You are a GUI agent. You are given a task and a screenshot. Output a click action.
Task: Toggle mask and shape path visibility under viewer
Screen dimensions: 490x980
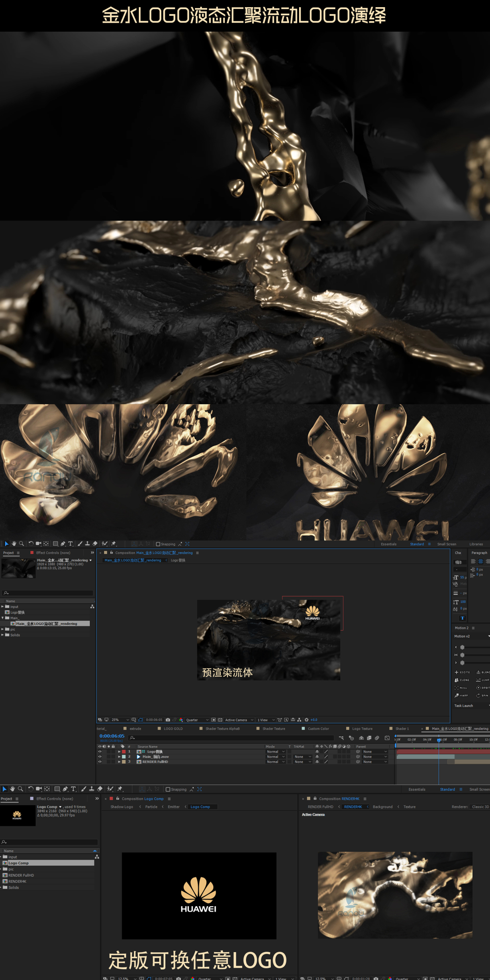coord(141,720)
